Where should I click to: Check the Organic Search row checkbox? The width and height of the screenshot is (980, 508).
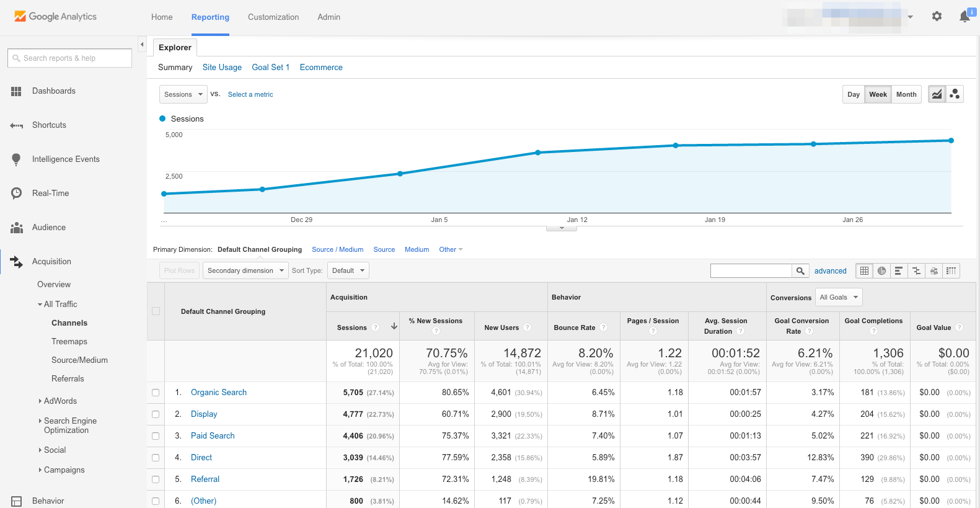pyautogui.click(x=156, y=393)
